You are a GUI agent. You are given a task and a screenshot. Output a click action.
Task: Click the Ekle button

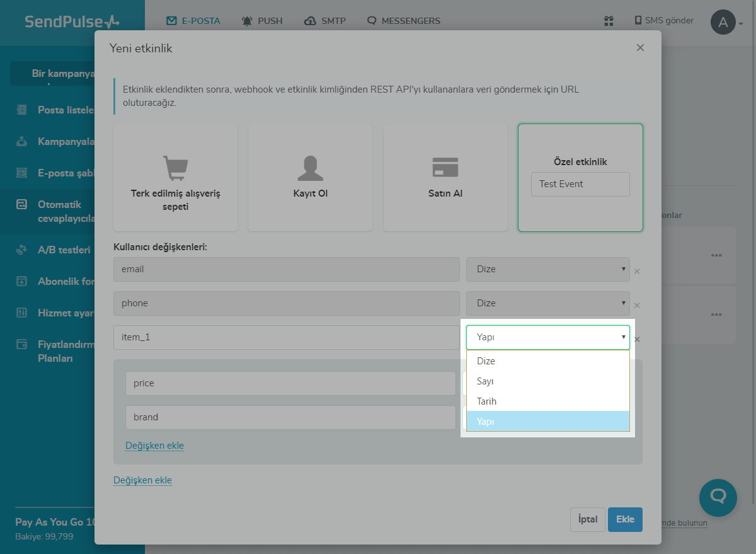tap(625, 519)
